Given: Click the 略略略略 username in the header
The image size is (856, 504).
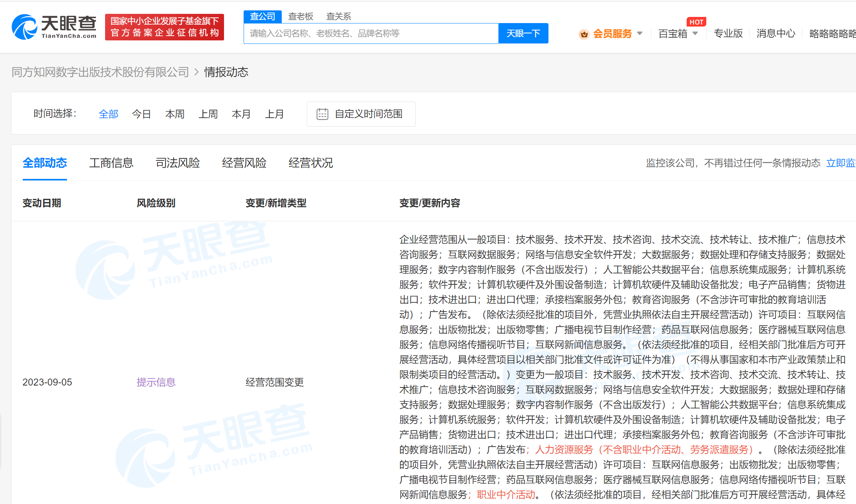Looking at the screenshot, I should (x=833, y=34).
